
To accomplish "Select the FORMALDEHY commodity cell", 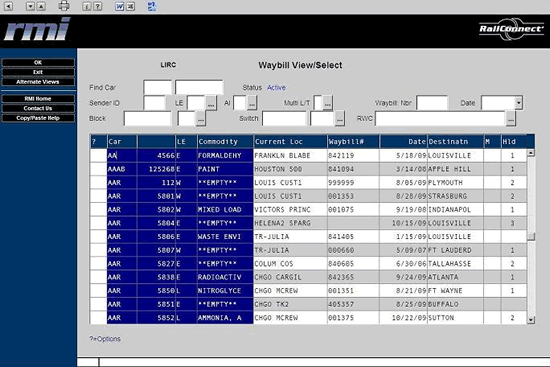I will tap(225, 155).
